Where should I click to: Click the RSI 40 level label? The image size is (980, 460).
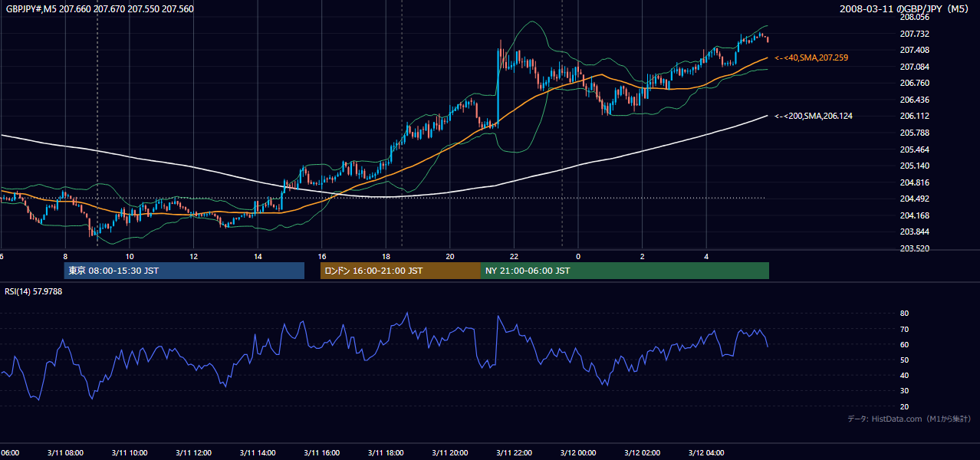(x=904, y=375)
